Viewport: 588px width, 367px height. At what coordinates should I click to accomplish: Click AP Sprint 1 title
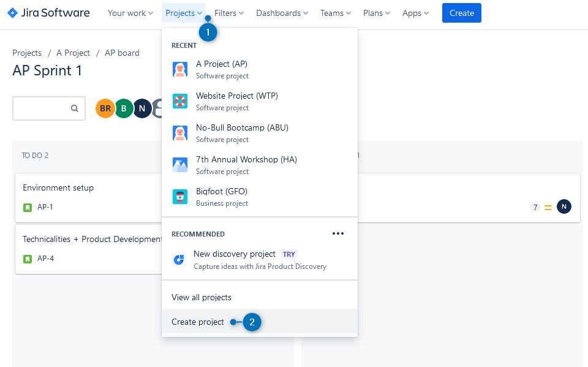pyautogui.click(x=47, y=70)
